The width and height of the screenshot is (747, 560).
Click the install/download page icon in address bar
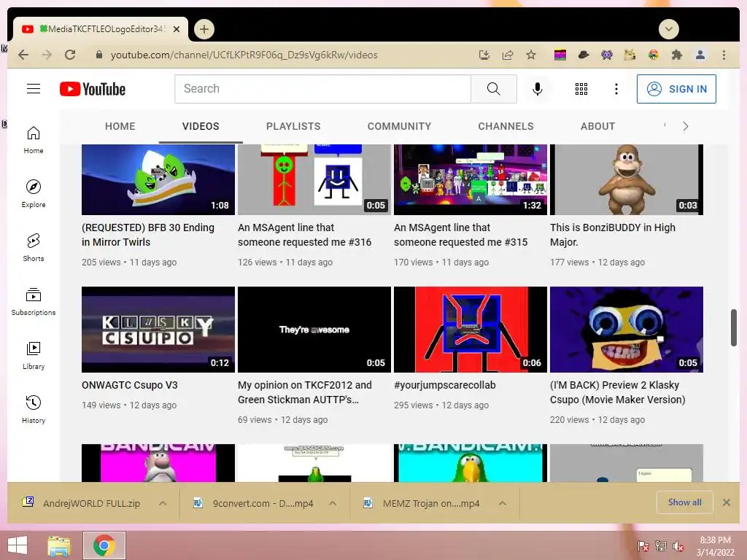click(x=484, y=55)
